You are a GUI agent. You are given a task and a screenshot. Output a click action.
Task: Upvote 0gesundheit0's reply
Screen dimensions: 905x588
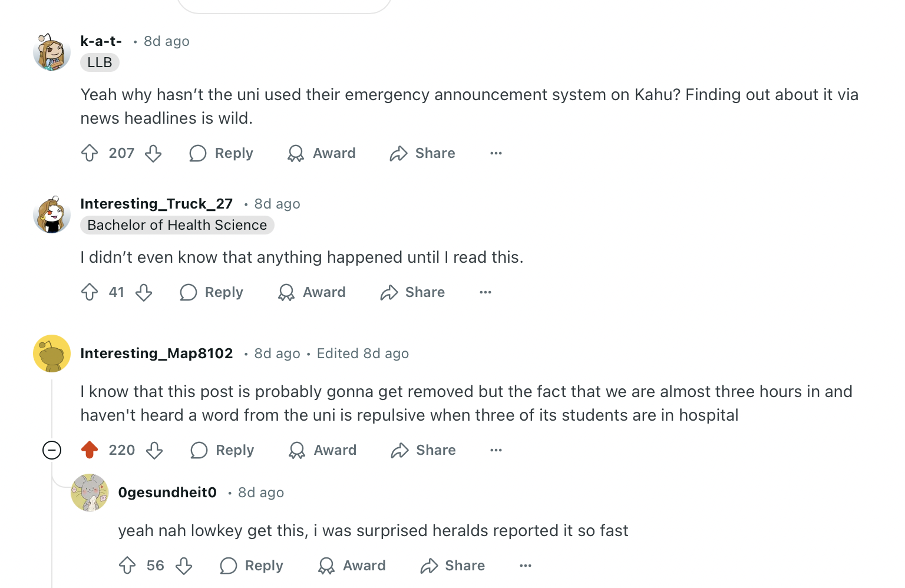pyautogui.click(x=127, y=566)
